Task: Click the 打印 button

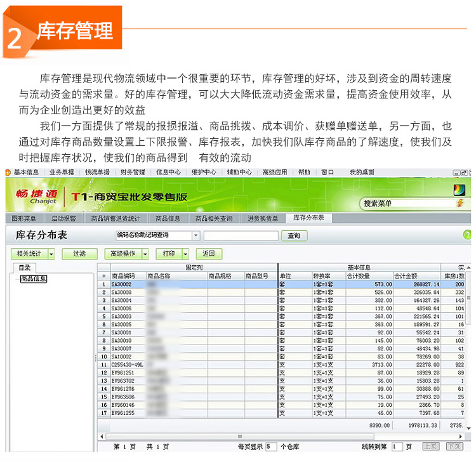Action: pyautogui.click(x=169, y=254)
